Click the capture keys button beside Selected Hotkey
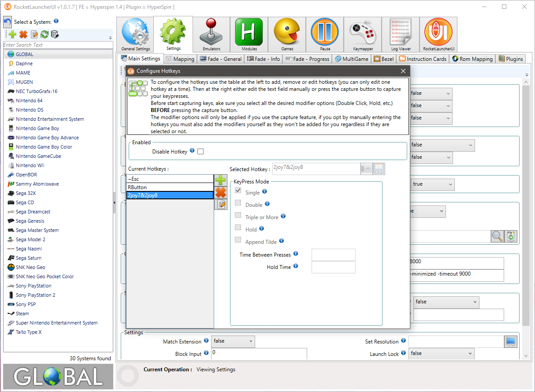The width and height of the screenshot is (535, 392). (x=367, y=169)
